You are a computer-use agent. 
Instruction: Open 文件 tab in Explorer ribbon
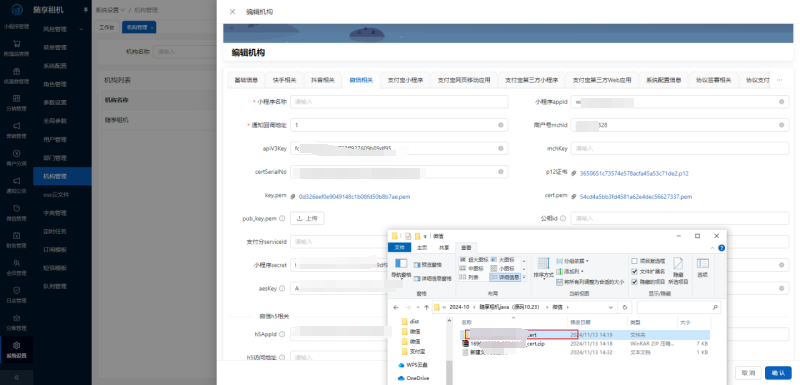399,247
